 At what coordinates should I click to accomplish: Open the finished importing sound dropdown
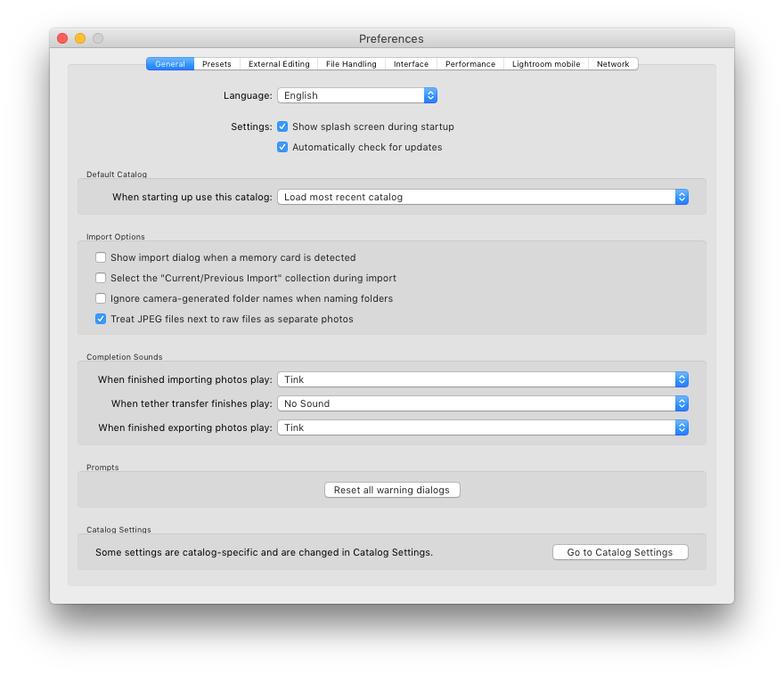[x=483, y=379]
